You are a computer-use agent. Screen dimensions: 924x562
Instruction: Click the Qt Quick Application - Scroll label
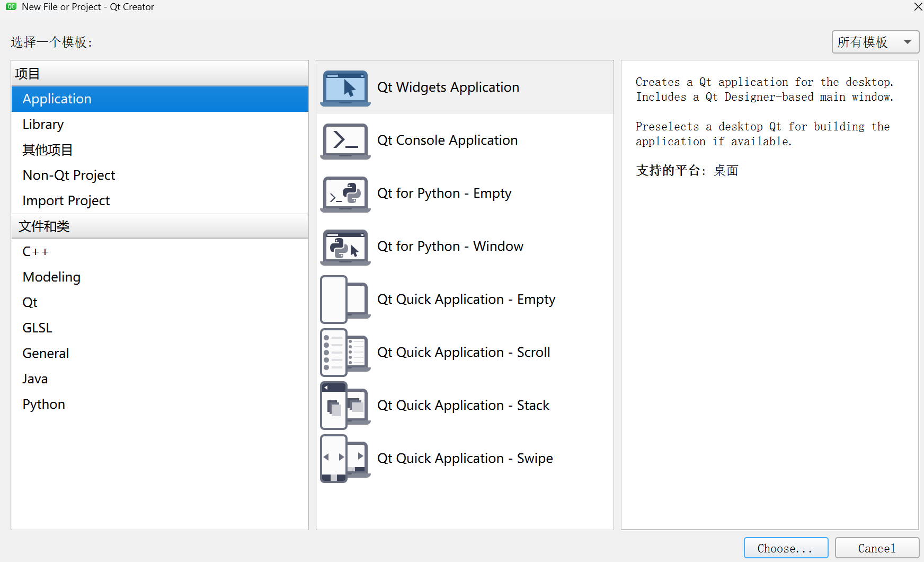[464, 353]
